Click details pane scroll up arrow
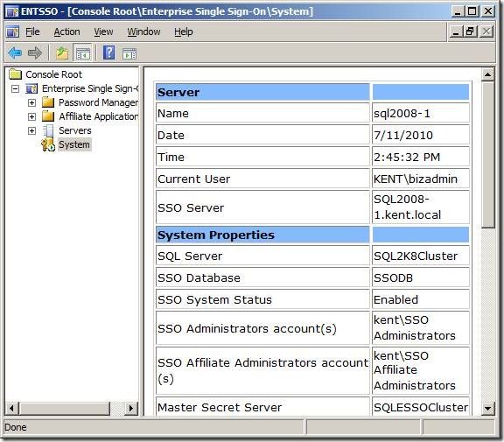Viewport: 504px width, 442px height. pos(487,74)
